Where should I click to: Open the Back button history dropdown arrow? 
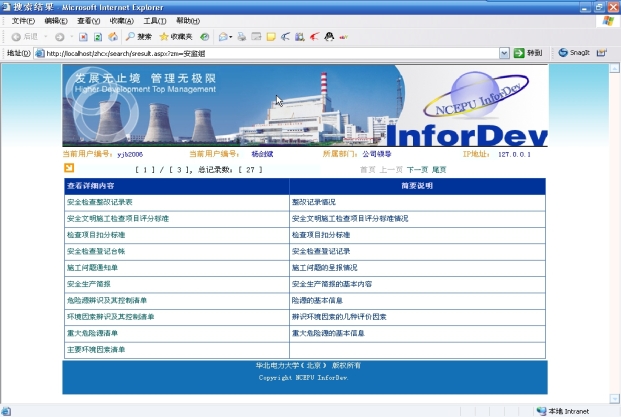click(x=45, y=36)
